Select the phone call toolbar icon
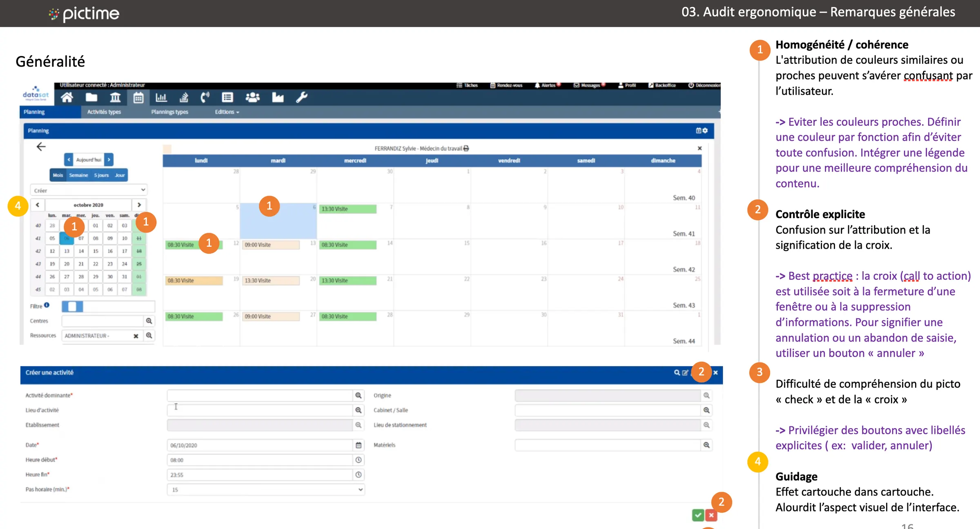This screenshot has height=529, width=980. pos(205,97)
